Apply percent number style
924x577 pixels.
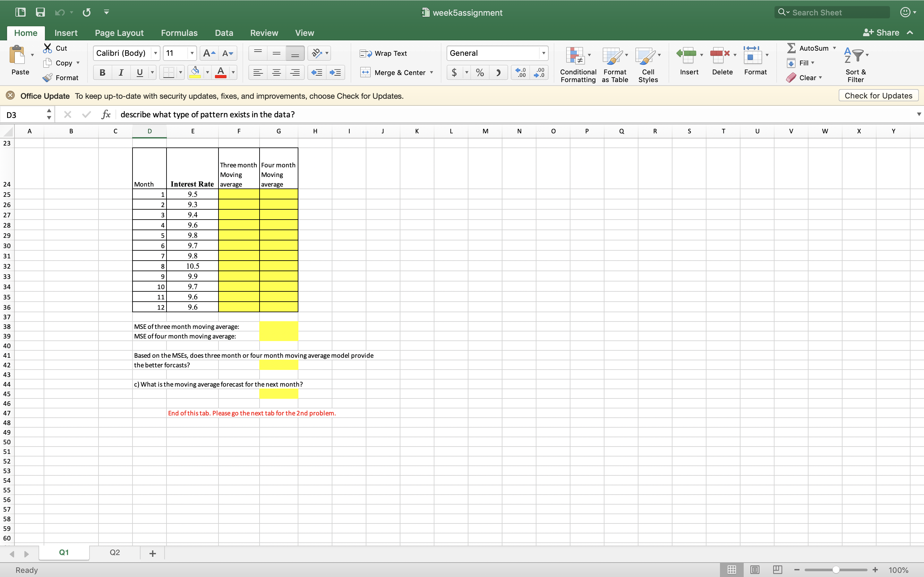tap(480, 72)
